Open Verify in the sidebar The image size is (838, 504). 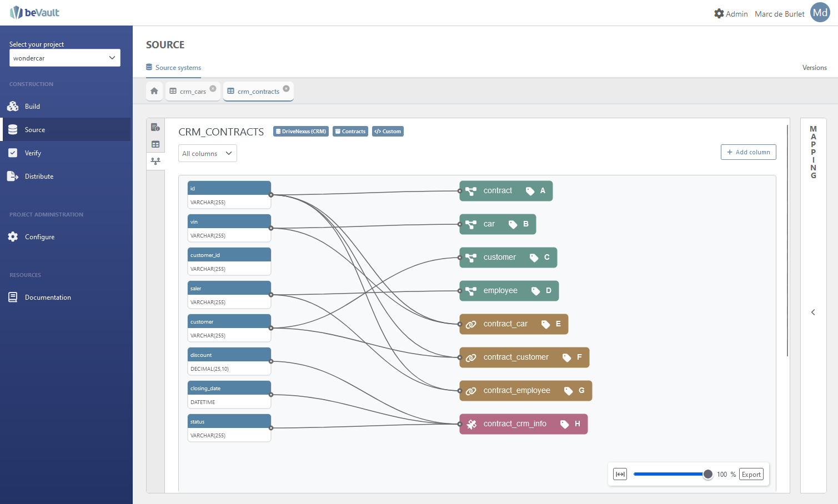pyautogui.click(x=33, y=153)
